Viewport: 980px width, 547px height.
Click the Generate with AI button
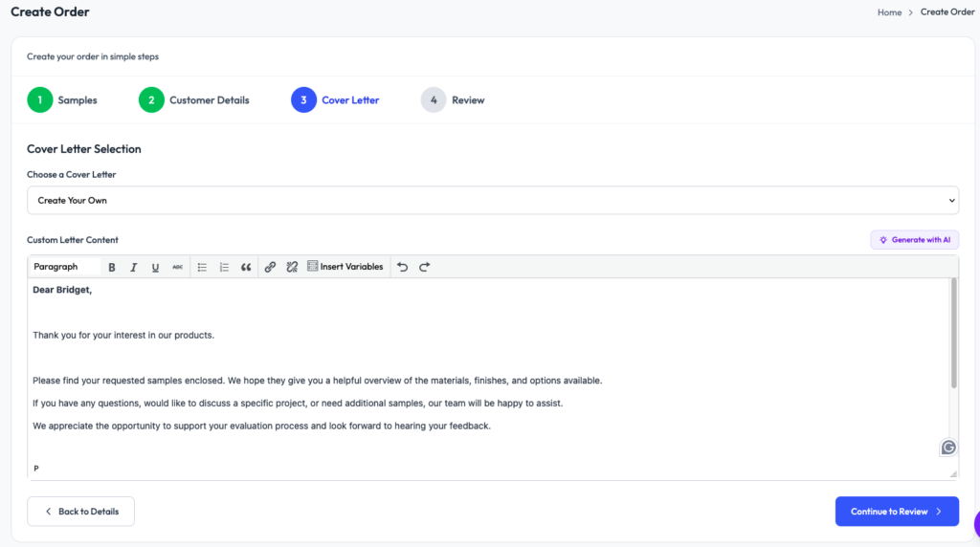click(x=914, y=240)
